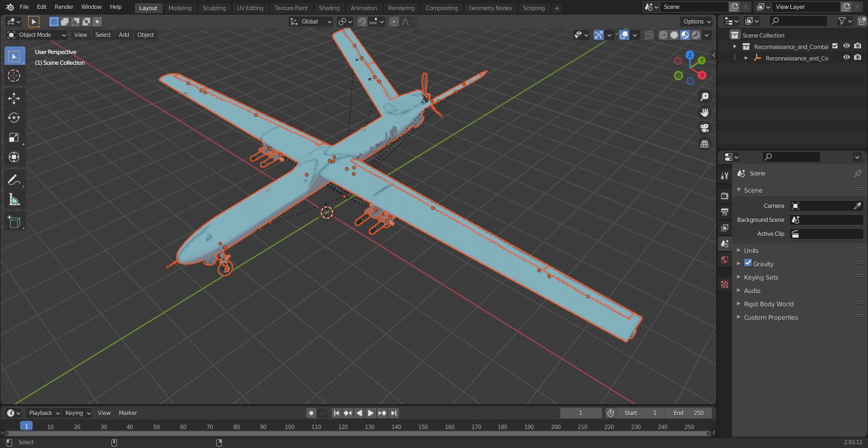The width and height of the screenshot is (868, 448).
Task: Click the Blender logo menu icon
Action: point(9,7)
